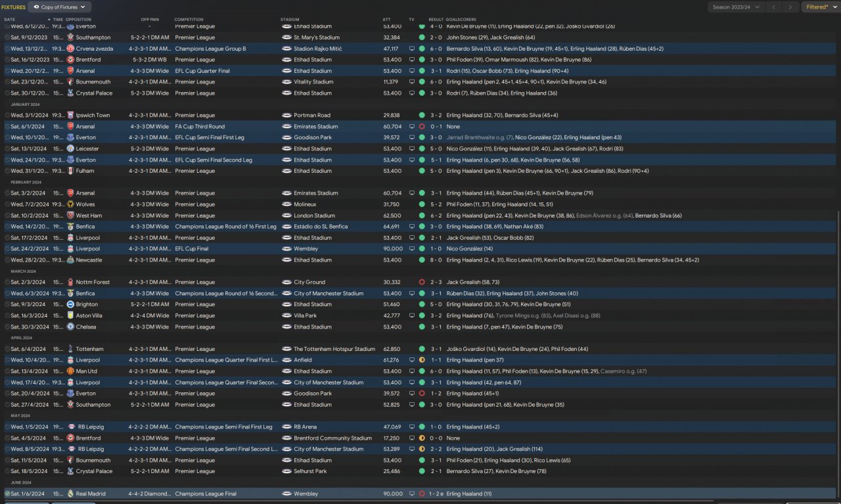Click the TV icon in the Crvena zvezda row

click(412, 49)
